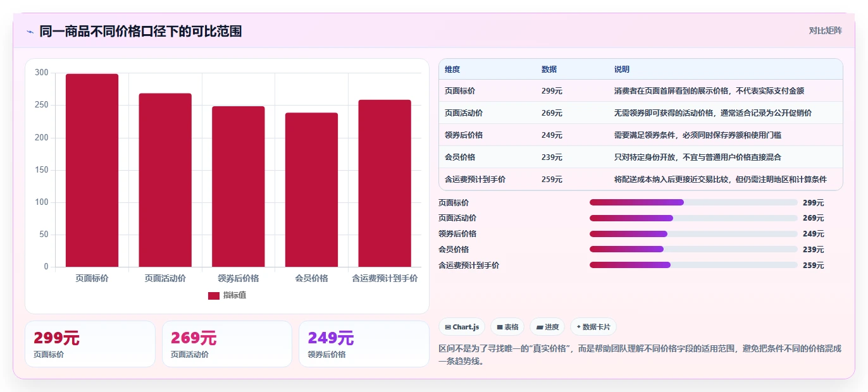
Task: Click the 239元 value in the table
Action: pyautogui.click(x=552, y=157)
